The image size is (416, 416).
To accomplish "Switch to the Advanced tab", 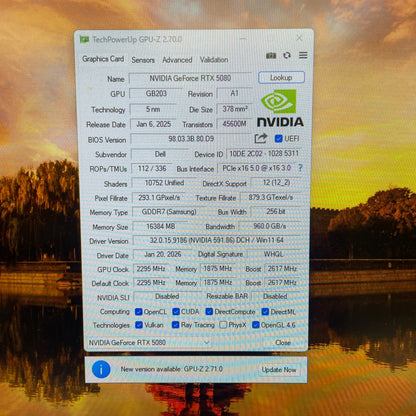I will coord(177,60).
